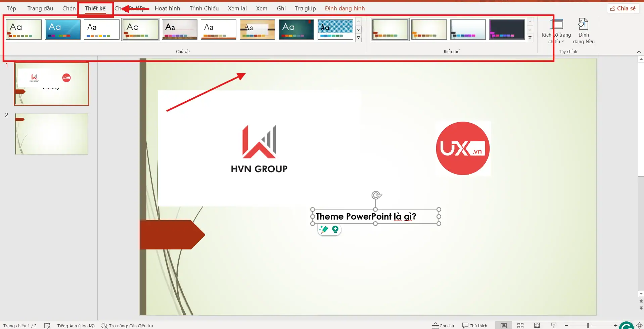This screenshot has width=644, height=329.
Task: Go to next slide double-arrow button
Action: (x=641, y=308)
